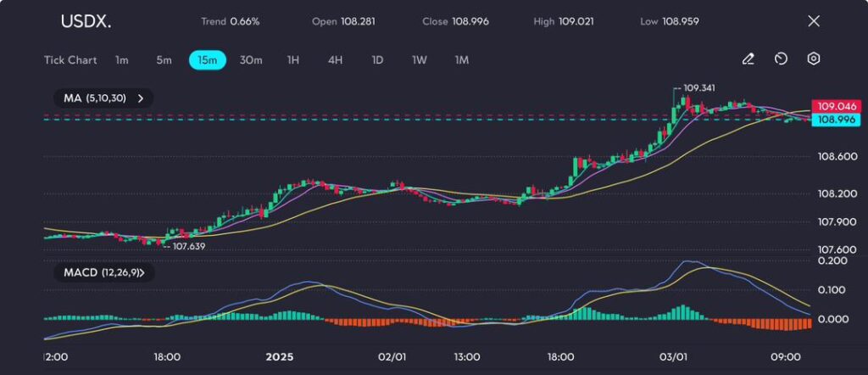This screenshot has height=375, width=868.
Task: Click the 107.639 low price marker
Action: [188, 246]
